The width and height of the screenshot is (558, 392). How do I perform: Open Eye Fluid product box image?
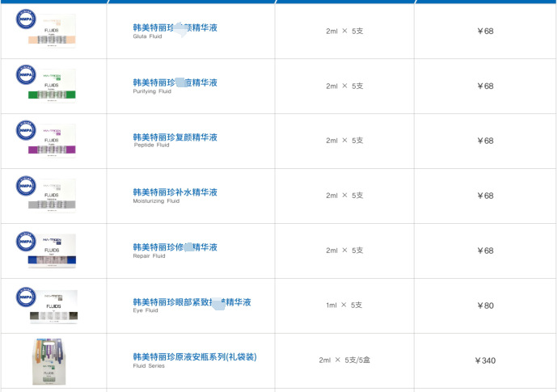[53, 306]
